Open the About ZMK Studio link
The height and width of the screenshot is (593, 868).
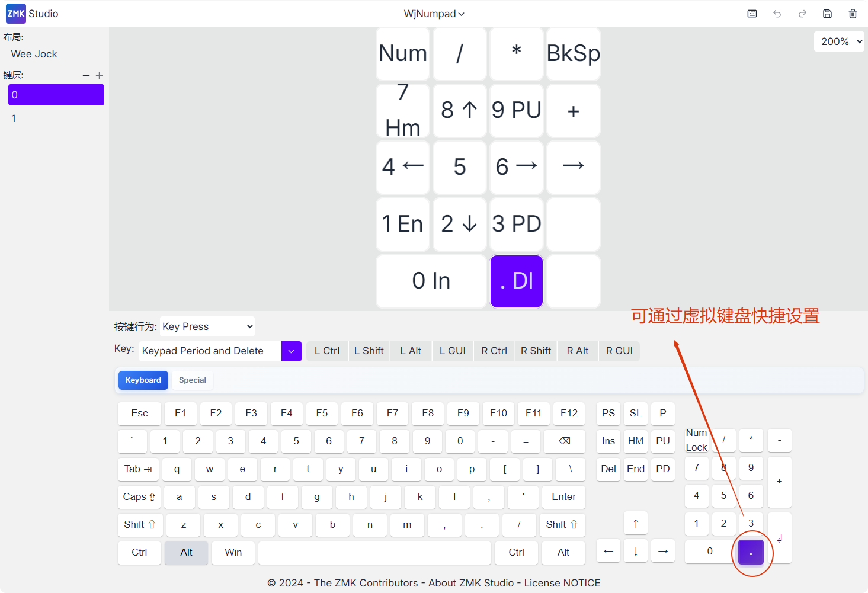pos(471,583)
